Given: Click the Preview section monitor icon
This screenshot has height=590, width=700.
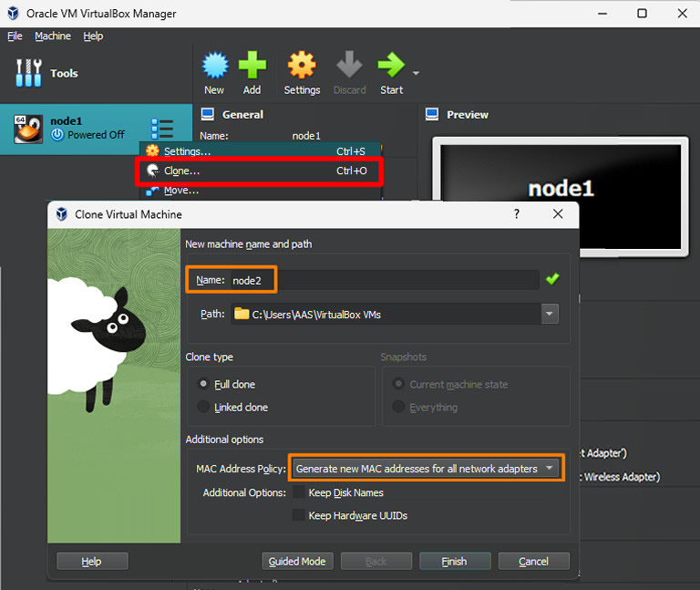Looking at the screenshot, I should click(432, 115).
